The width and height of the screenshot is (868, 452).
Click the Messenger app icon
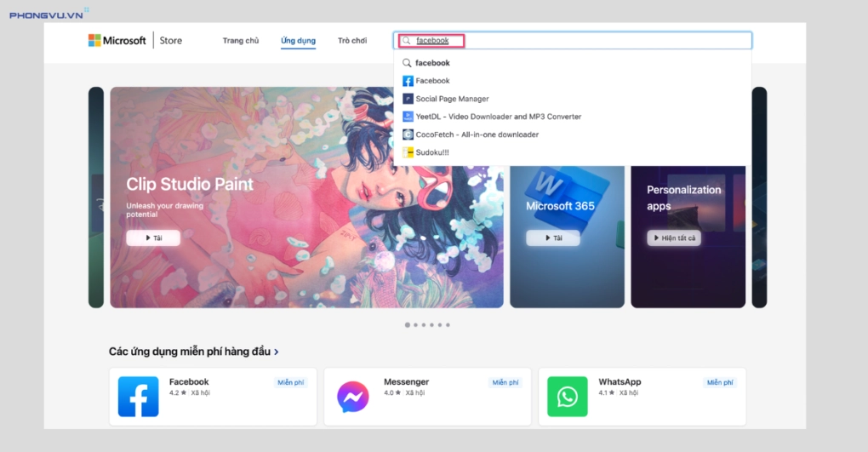[352, 397]
